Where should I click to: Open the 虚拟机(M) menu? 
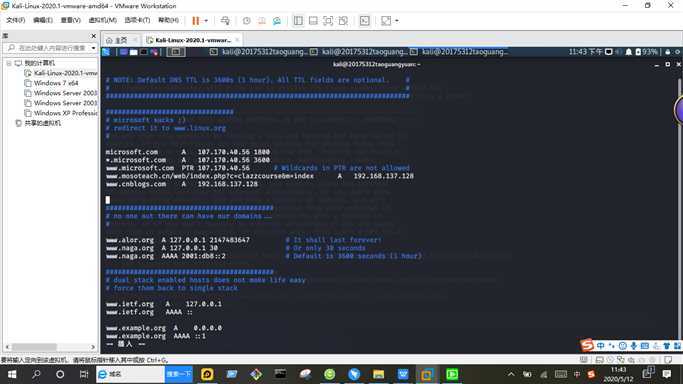click(102, 20)
